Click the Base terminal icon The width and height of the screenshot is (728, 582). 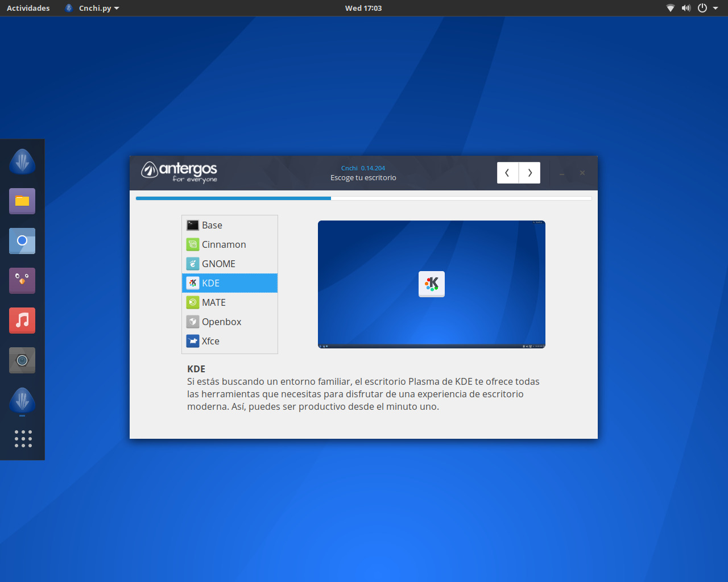coord(193,225)
